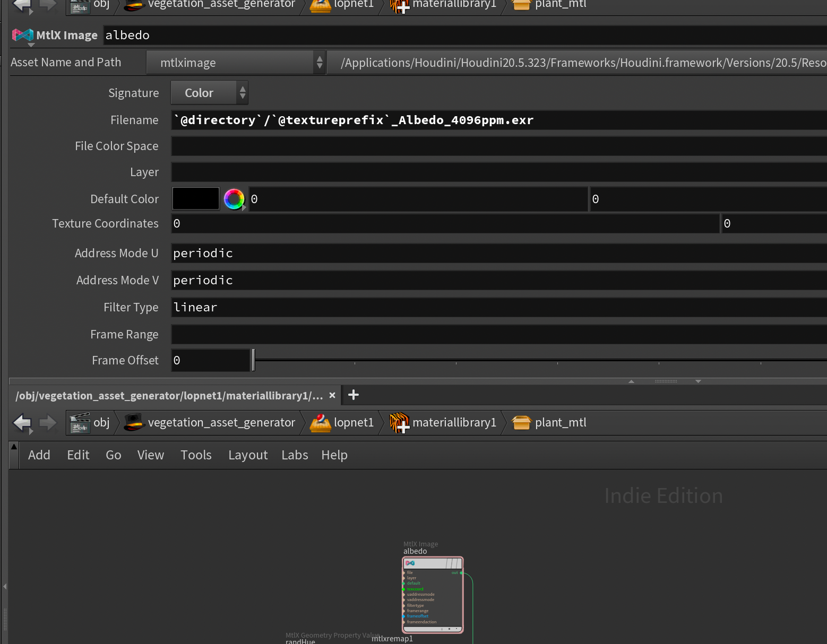Click the blue 'frameoffset' input connector
Viewport: 827px width, 644px height.
[x=404, y=616]
